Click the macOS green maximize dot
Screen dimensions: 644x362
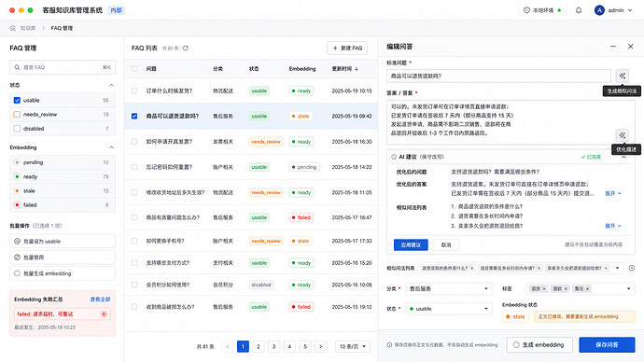point(30,10)
